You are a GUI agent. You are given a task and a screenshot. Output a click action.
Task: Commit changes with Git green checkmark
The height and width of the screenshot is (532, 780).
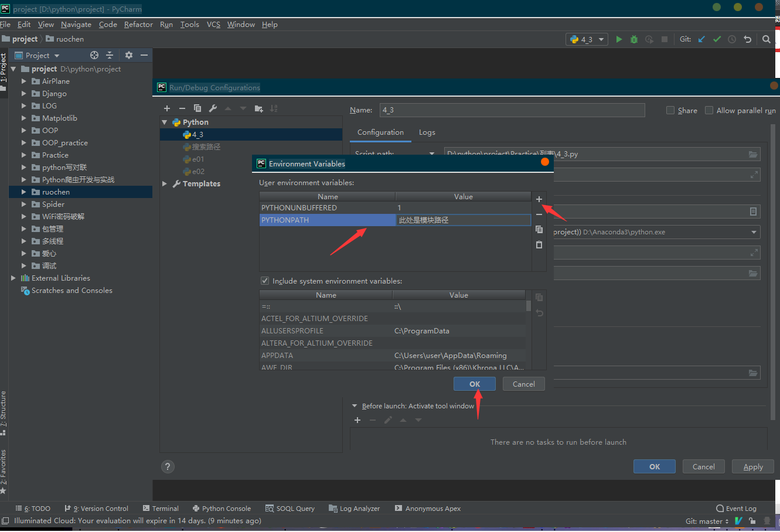point(717,39)
